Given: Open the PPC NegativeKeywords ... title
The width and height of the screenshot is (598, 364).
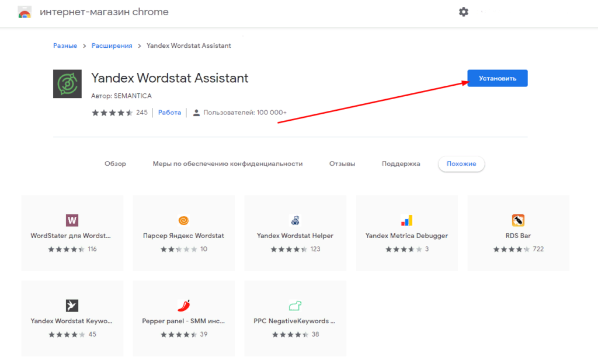Looking at the screenshot, I should [x=294, y=321].
